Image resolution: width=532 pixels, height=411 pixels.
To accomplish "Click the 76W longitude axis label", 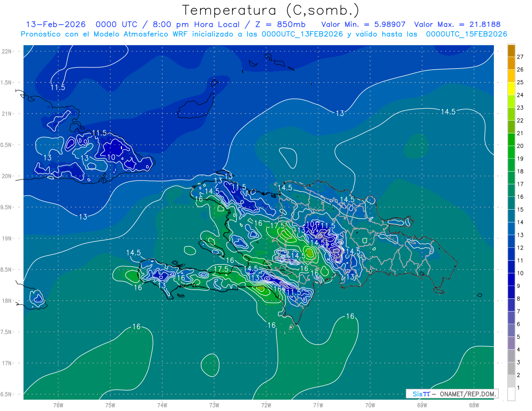I will 58,405.
